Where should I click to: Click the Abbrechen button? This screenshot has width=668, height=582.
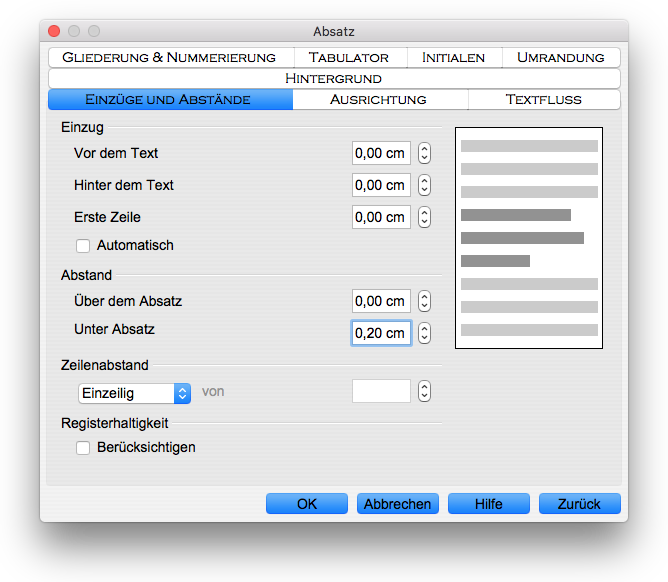397,504
